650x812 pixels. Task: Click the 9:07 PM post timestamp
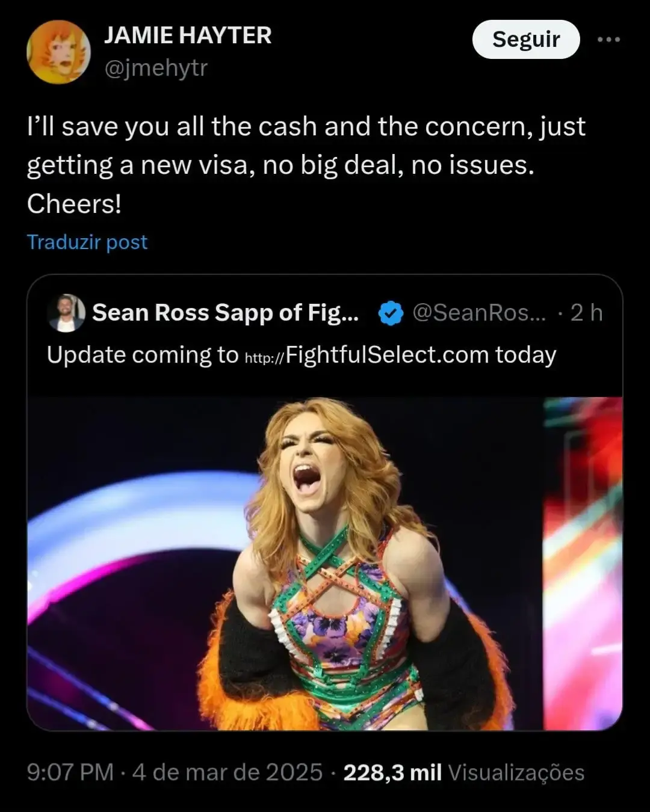pyautogui.click(x=70, y=772)
